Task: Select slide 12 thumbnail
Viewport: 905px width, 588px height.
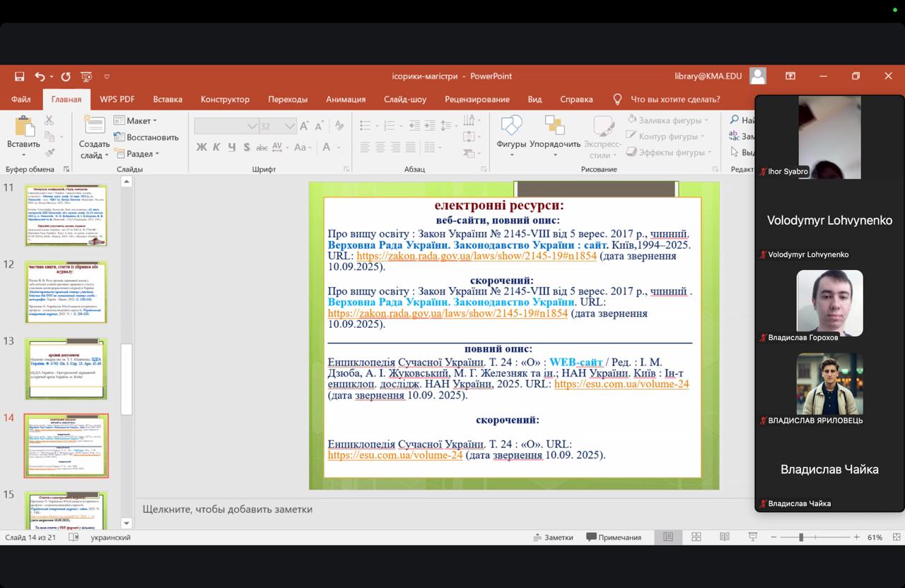Action: [x=66, y=292]
